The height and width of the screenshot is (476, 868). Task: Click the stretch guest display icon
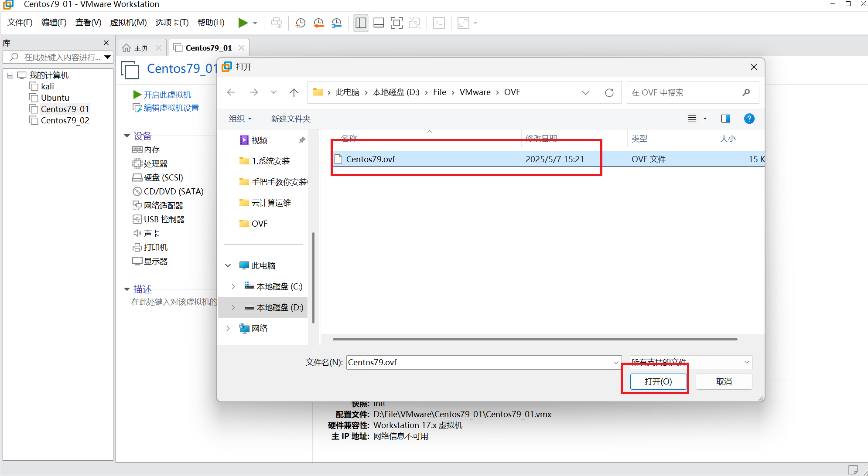pyautogui.click(x=463, y=23)
